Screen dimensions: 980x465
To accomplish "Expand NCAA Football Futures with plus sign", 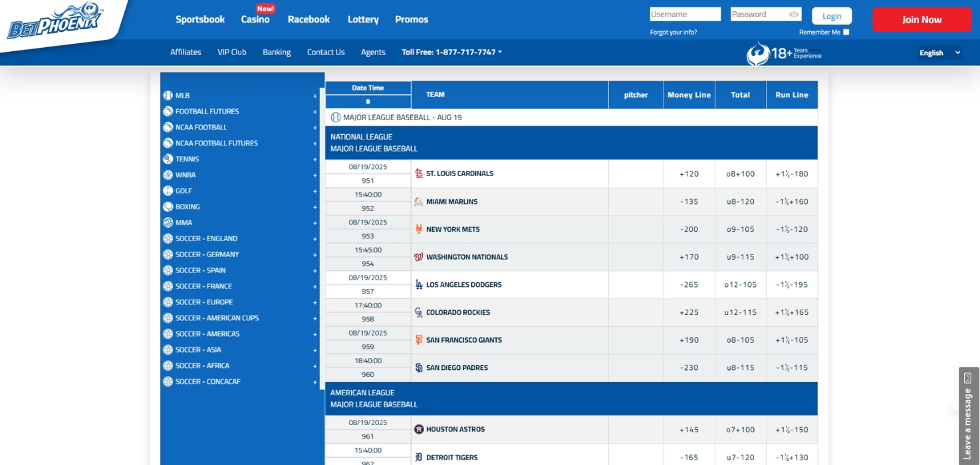I will [315, 143].
